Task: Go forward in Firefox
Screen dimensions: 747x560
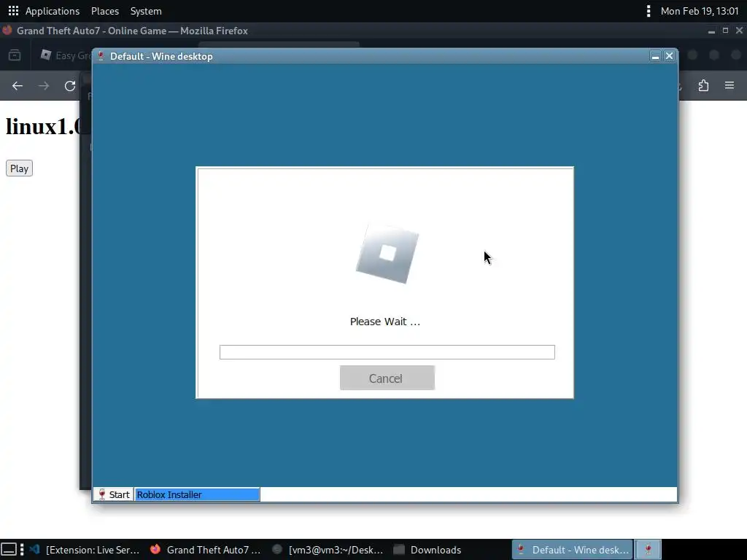Action: click(x=44, y=86)
